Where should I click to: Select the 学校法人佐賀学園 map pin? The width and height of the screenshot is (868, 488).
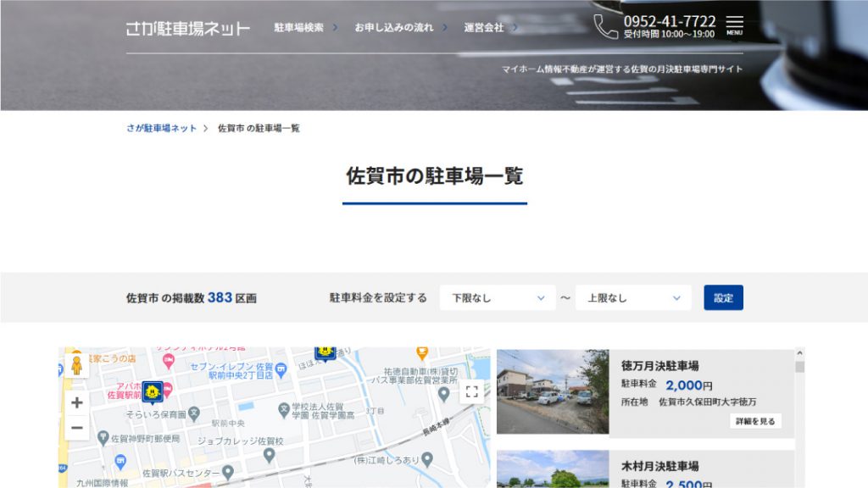coord(284,409)
